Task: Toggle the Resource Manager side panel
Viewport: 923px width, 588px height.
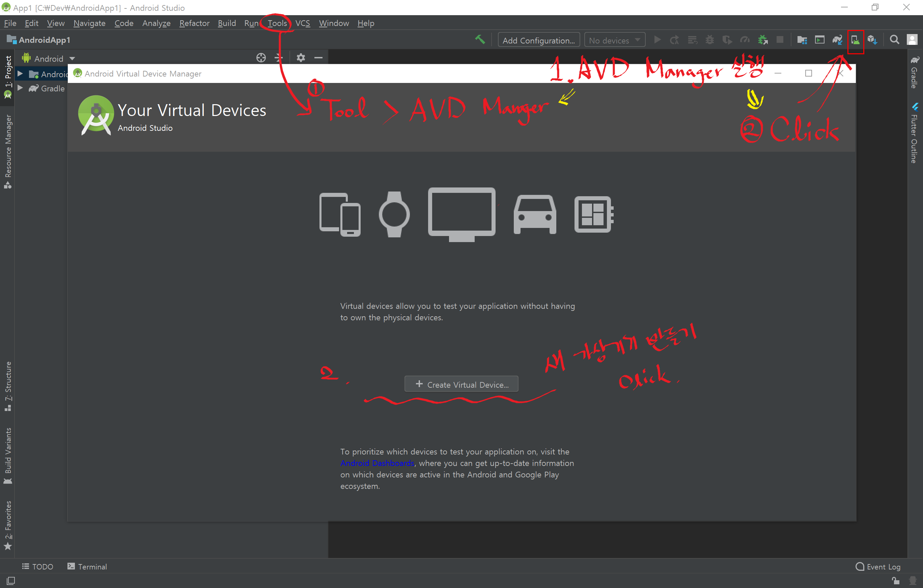Action: click(8, 151)
